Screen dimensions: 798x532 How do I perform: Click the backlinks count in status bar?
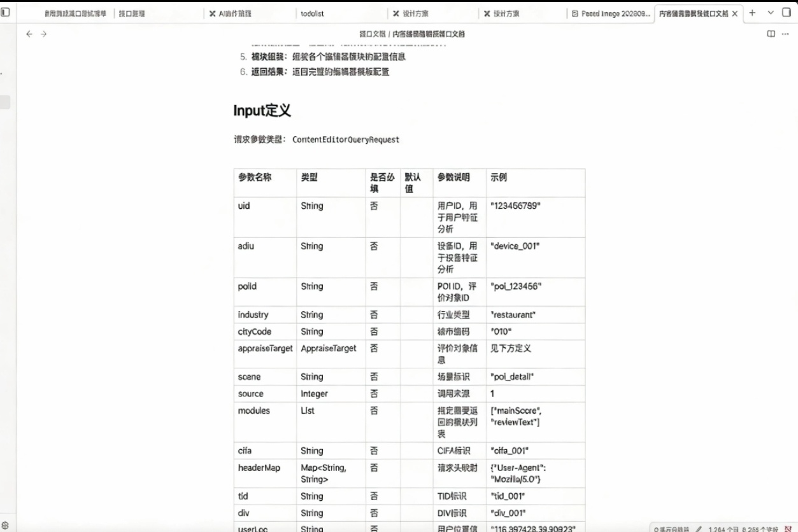click(672, 528)
